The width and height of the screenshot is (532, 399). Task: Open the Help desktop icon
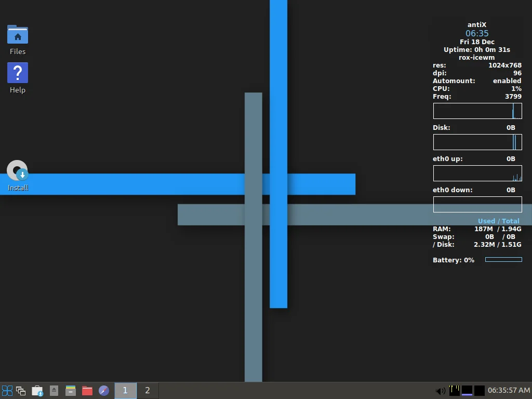click(18, 73)
